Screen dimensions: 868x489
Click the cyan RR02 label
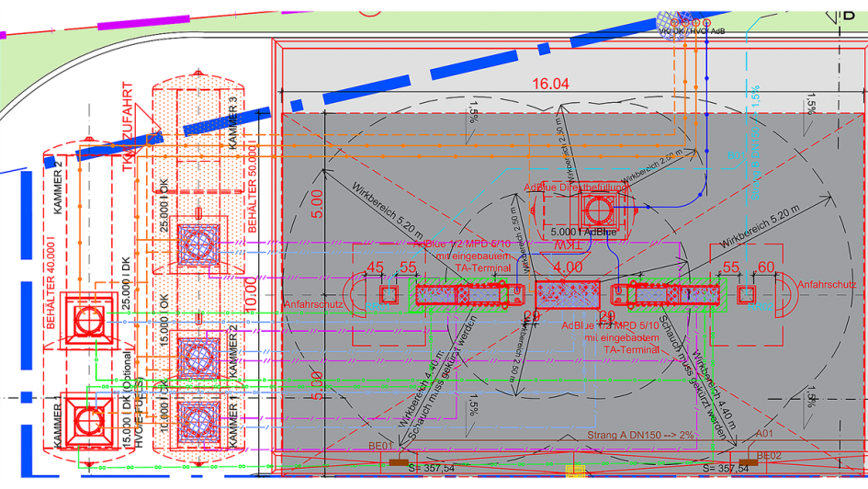(760, 306)
